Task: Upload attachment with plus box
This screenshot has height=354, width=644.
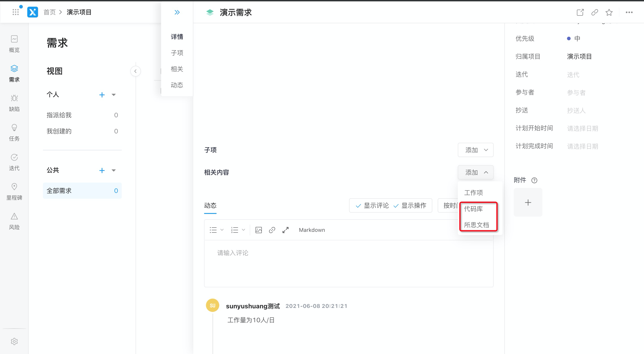Action: click(528, 202)
